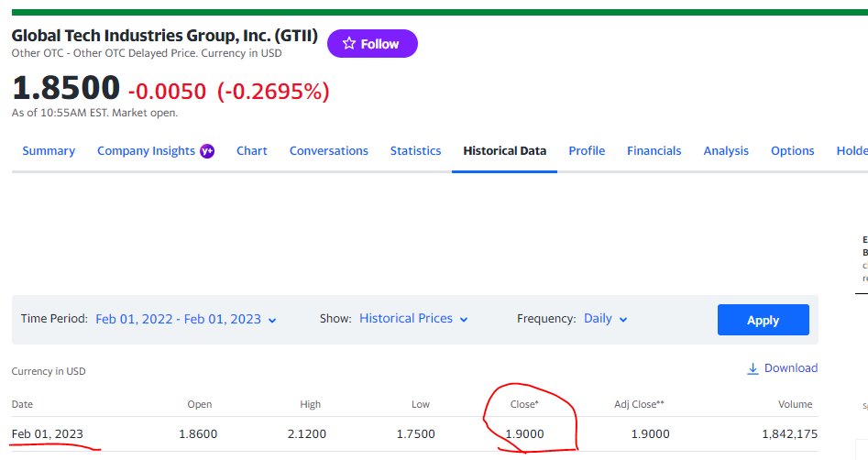The image size is (868, 460).
Task: Click the Currency in USD label above table
Action: [x=49, y=371]
